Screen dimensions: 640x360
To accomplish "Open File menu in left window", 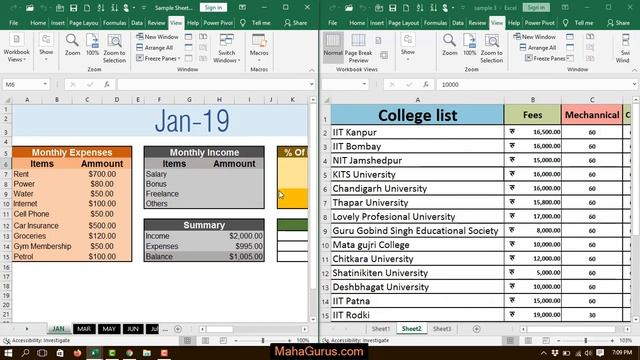I will pos(13,23).
